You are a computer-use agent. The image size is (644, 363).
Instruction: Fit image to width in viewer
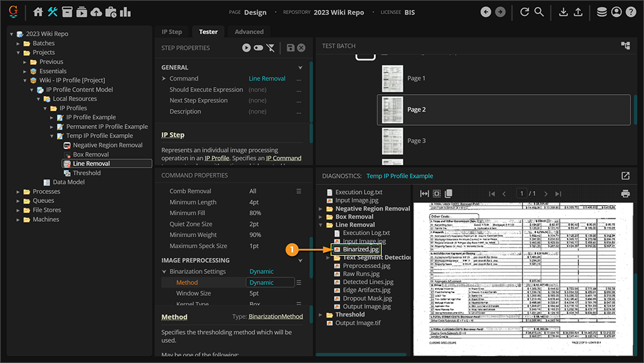click(x=424, y=193)
